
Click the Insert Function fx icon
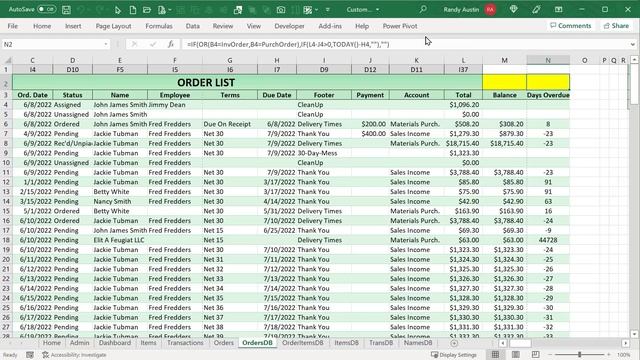[171, 44]
